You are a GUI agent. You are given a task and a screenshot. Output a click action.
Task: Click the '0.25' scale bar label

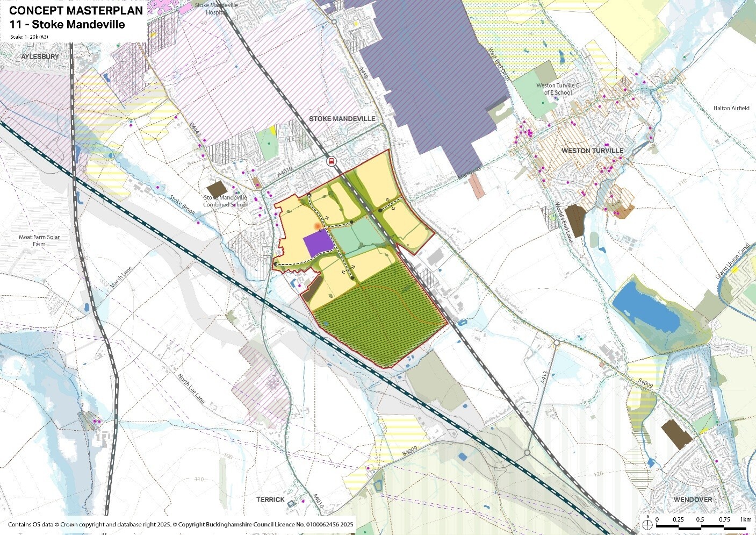(678, 519)
